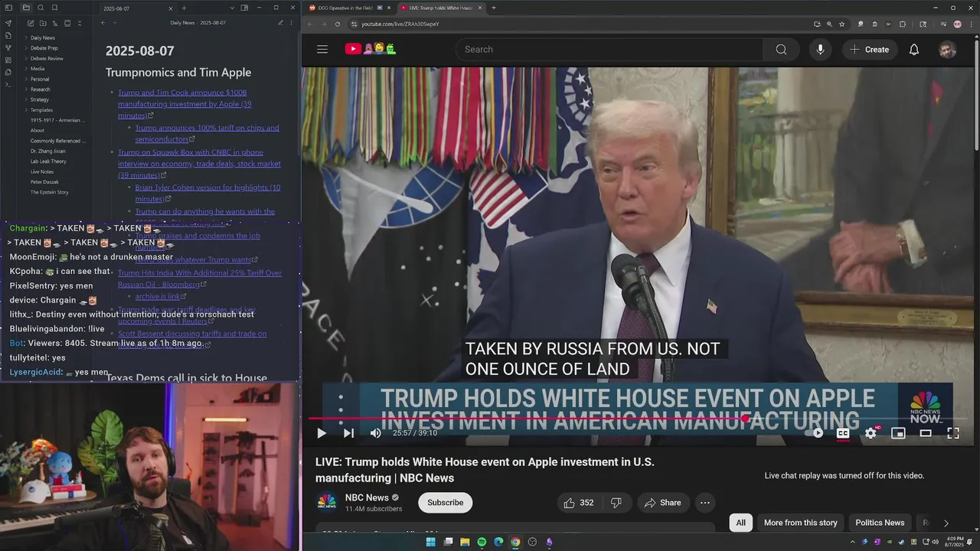Switch to theater mode
The width and height of the screenshot is (980, 551).
point(926,433)
